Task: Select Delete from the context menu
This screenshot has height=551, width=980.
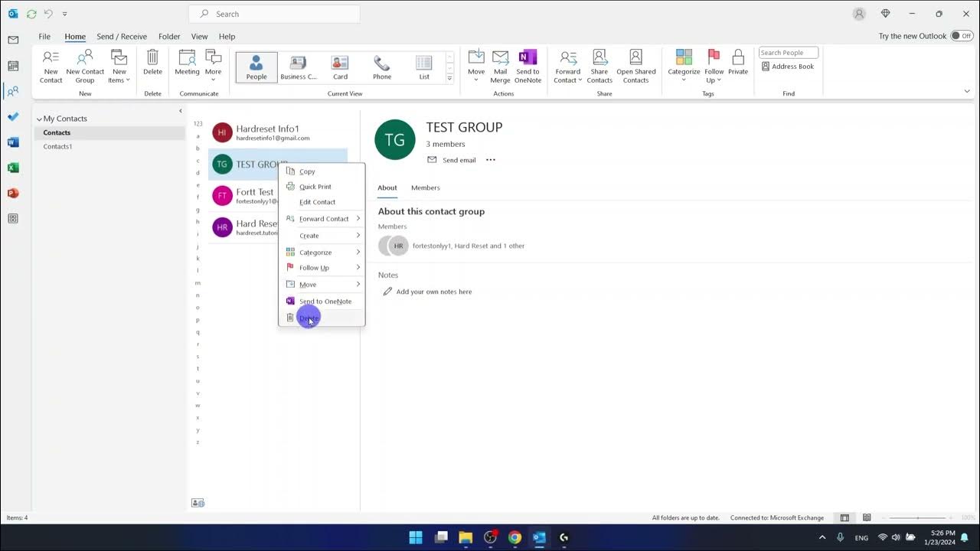Action: pyautogui.click(x=309, y=318)
